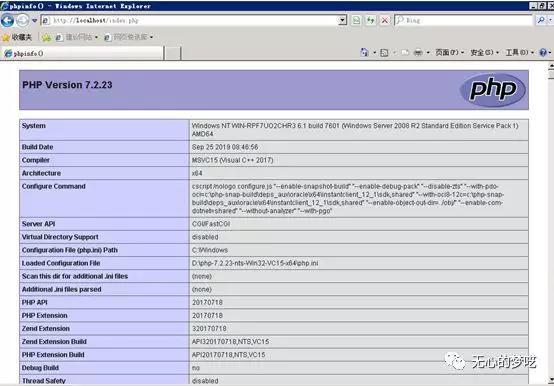The image size is (554, 386).
Task: Click the red Stop loading icon
Action: (384, 20)
